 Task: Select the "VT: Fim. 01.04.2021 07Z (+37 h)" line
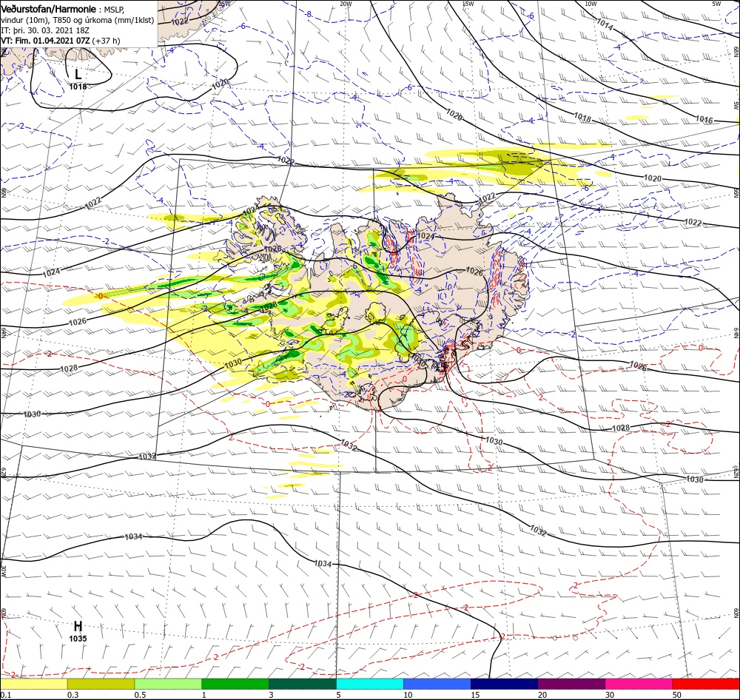(x=61, y=41)
